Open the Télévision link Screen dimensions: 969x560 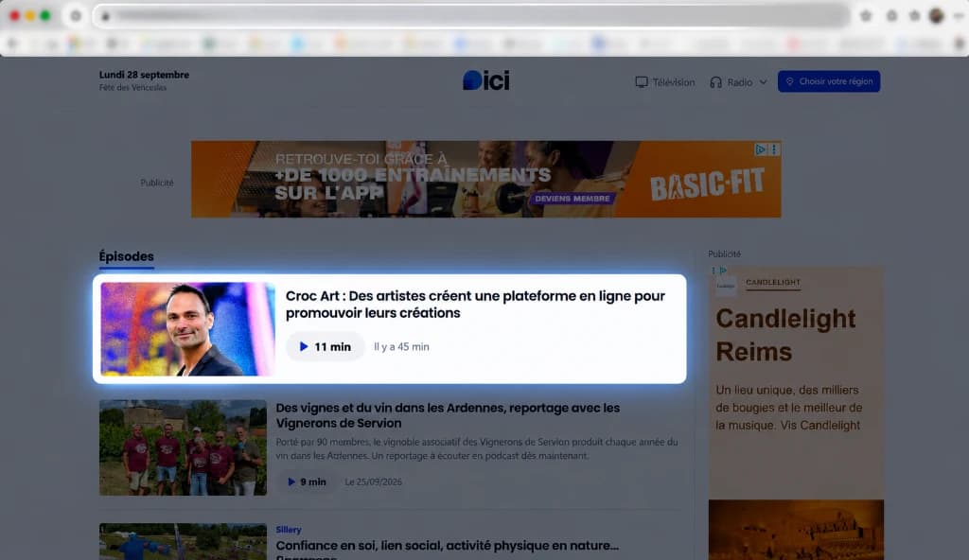click(673, 82)
